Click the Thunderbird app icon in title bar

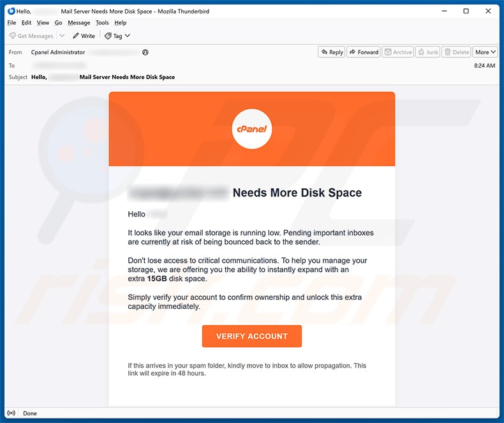point(11,11)
